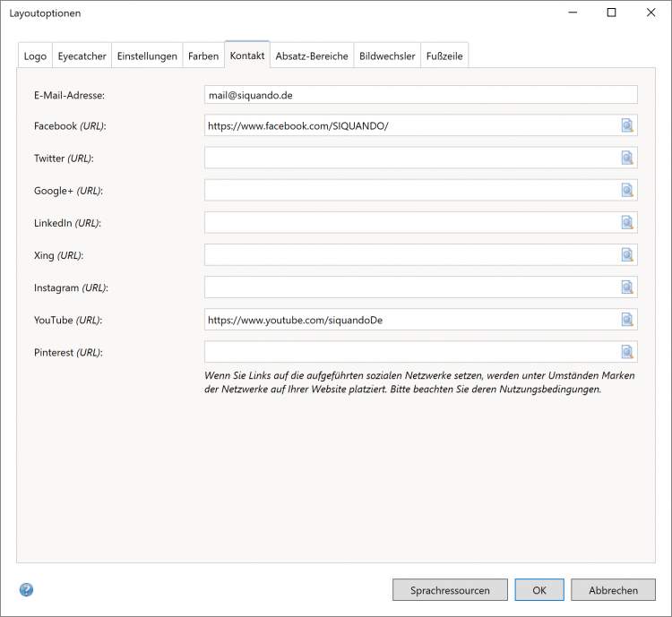Switch to the Logo tab
The image size is (672, 617).
coord(35,56)
